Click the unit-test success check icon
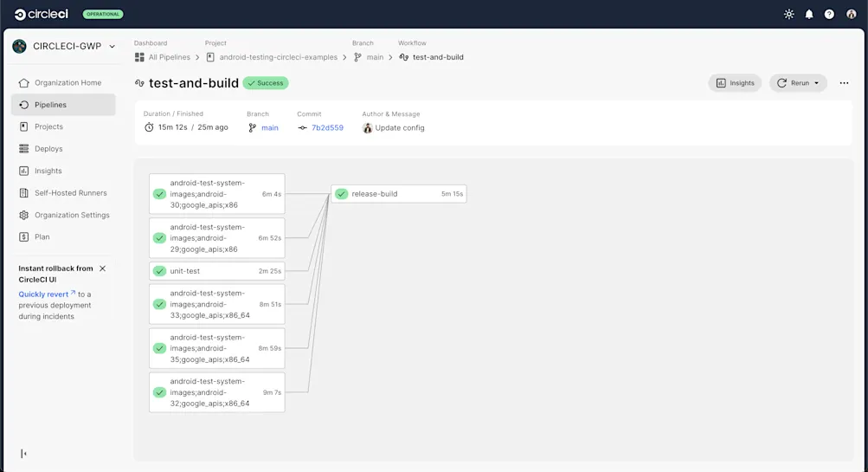This screenshot has height=472, width=868. tap(159, 271)
